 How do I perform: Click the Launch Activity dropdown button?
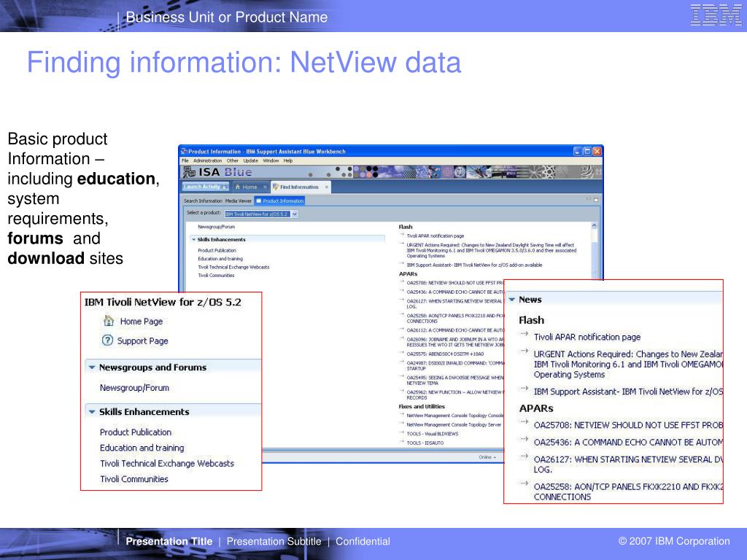205,187
